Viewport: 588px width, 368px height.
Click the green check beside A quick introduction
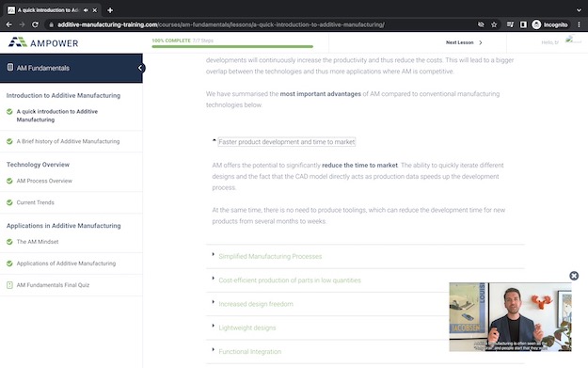tap(9, 111)
